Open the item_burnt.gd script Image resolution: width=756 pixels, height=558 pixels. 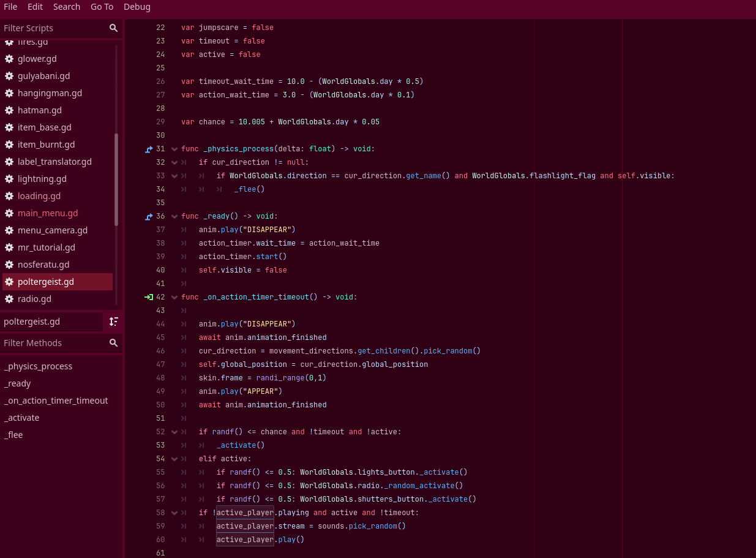click(47, 145)
